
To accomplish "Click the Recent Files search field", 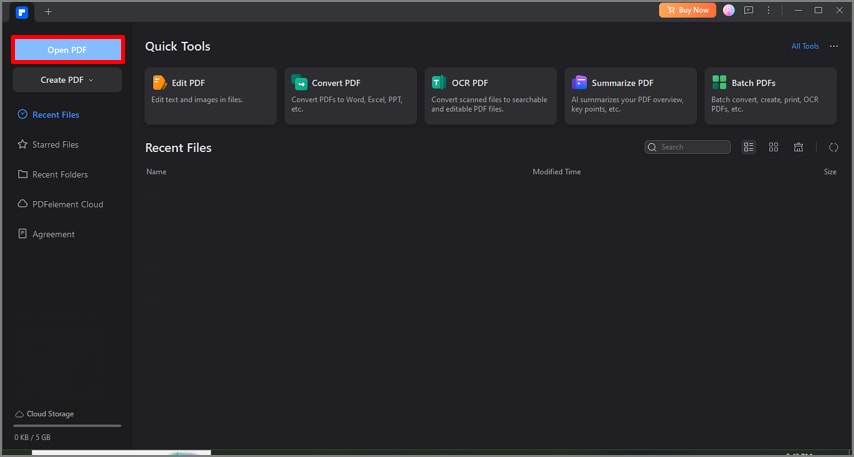I will [x=687, y=147].
